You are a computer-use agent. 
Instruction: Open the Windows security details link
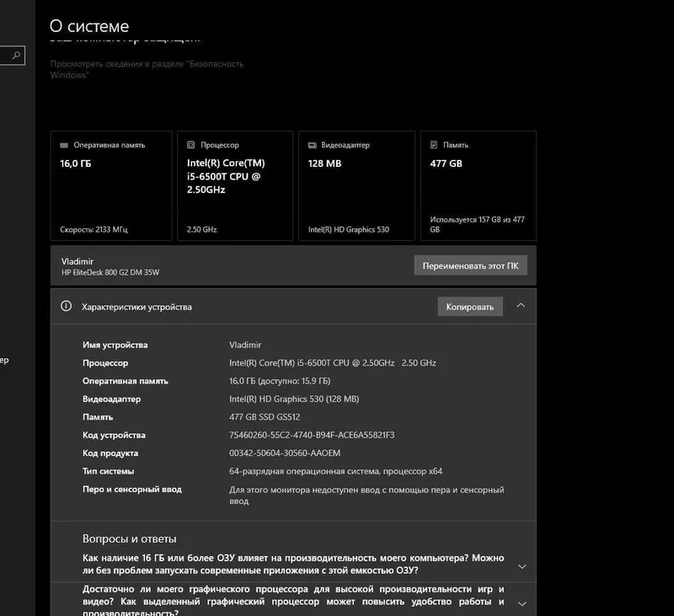click(x=147, y=69)
